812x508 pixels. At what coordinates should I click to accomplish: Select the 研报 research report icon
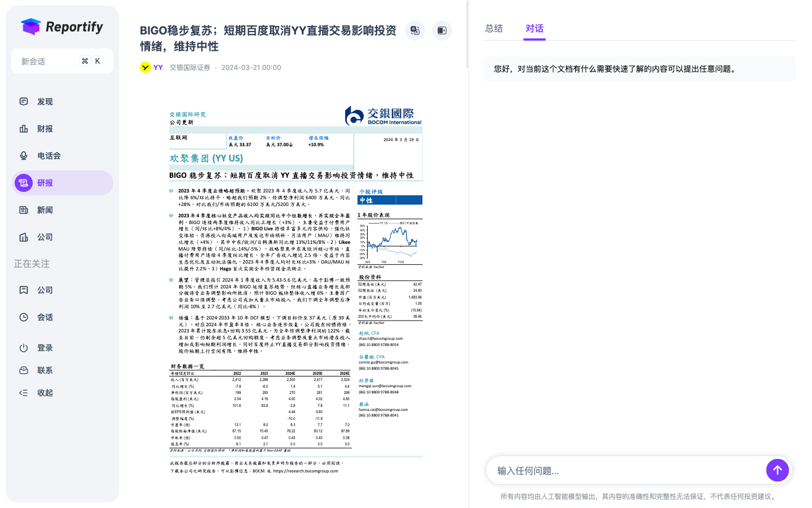(24, 183)
